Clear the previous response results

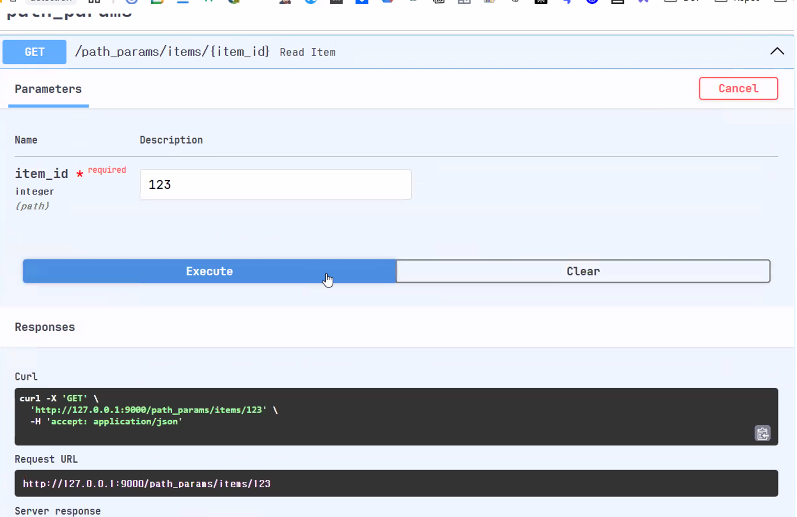583,271
